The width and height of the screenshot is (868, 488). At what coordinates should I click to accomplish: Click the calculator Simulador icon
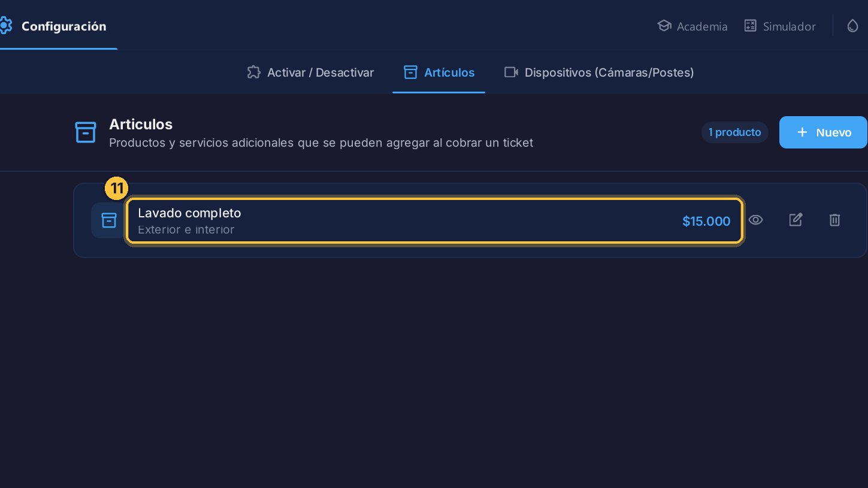(750, 26)
